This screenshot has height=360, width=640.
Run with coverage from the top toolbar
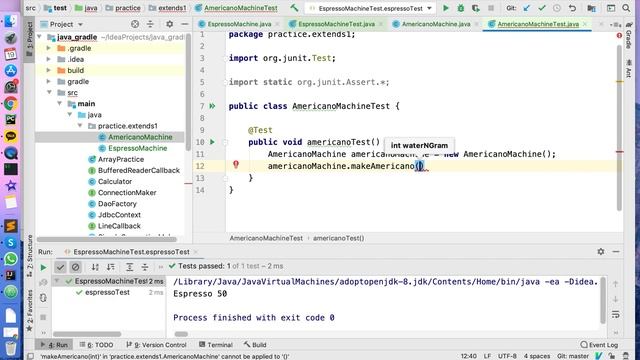pyautogui.click(x=476, y=8)
